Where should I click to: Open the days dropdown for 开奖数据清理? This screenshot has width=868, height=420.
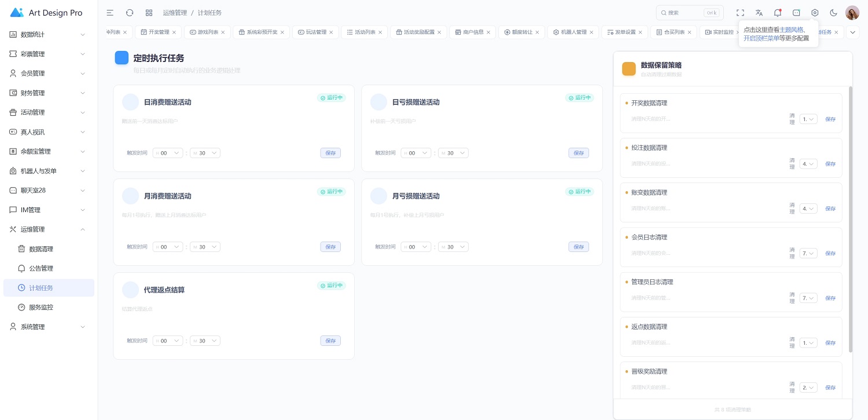[808, 119]
